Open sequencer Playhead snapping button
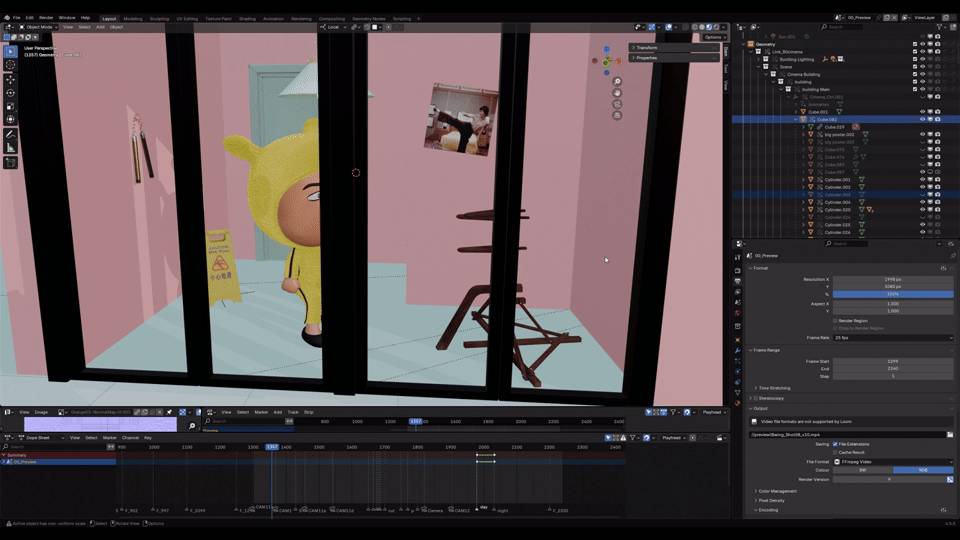The image size is (960, 540). [713, 412]
